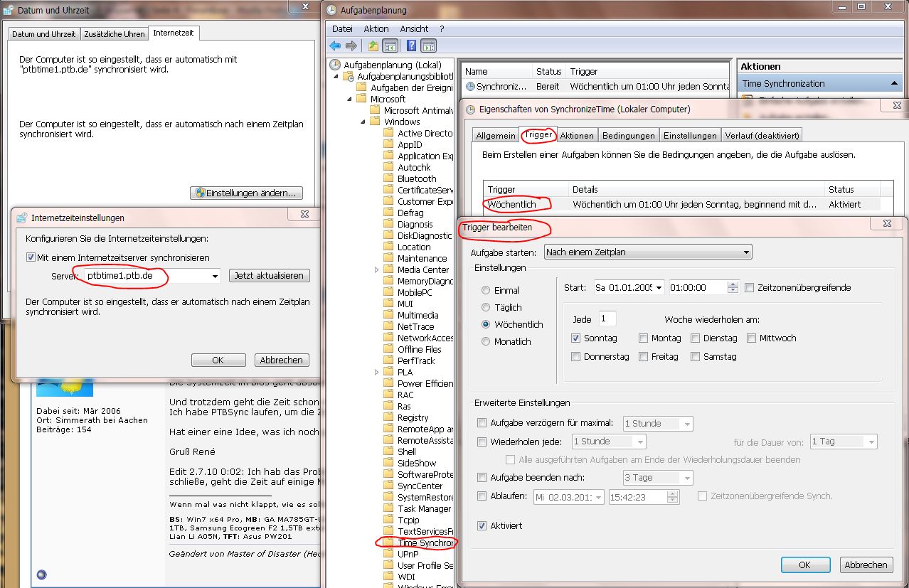Screen dimensions: 909x588
Task: Open the Server dropdown showing ptbtime1.ptb.de
Action: click(215, 276)
